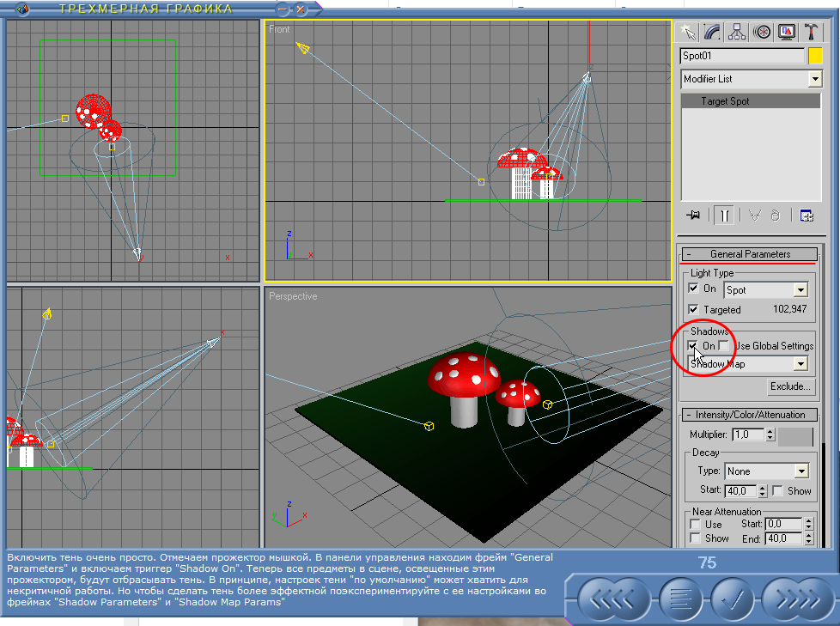The height and width of the screenshot is (626, 840).
Task: Toggle the Targeted checkbox
Action: (x=693, y=309)
